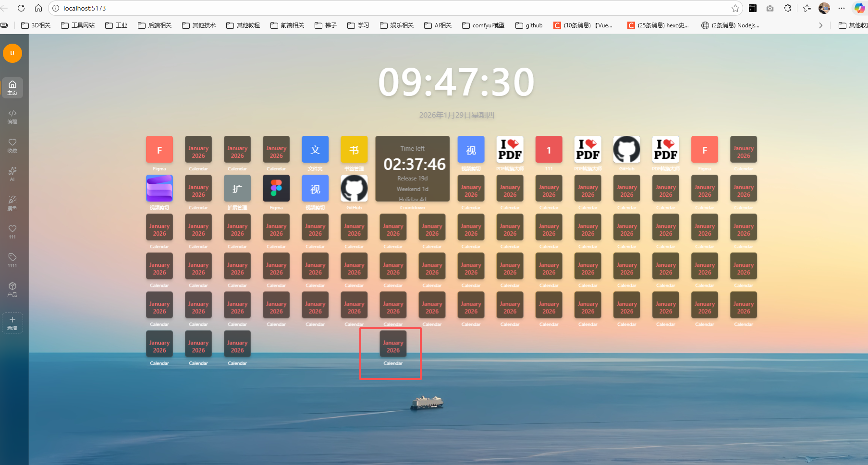Screen dimensions: 868x465
Task: Select the AI category in sidebar
Action: (x=12, y=174)
